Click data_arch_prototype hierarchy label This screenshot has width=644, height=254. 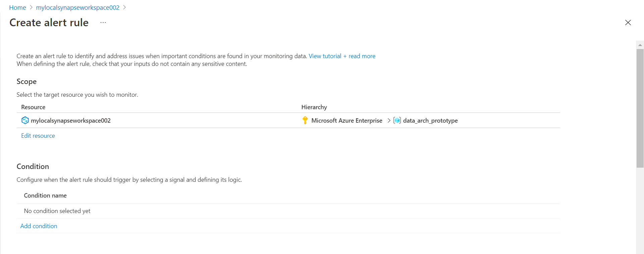[x=430, y=120]
